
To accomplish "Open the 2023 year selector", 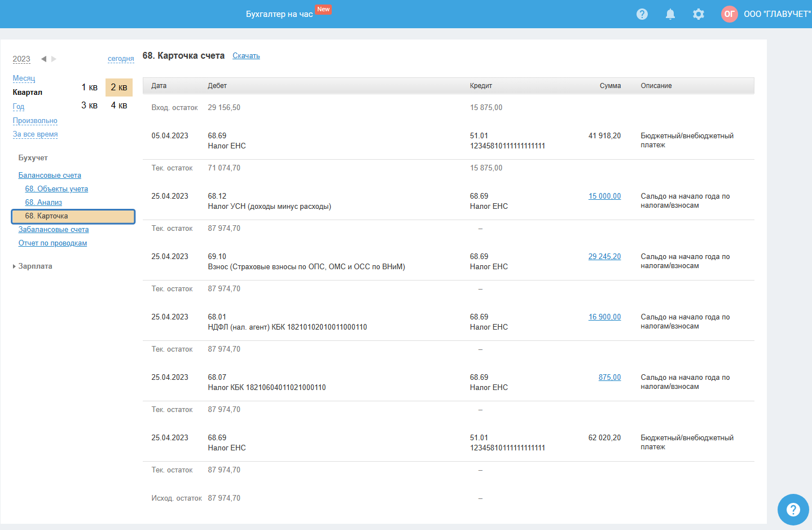I will (21, 59).
